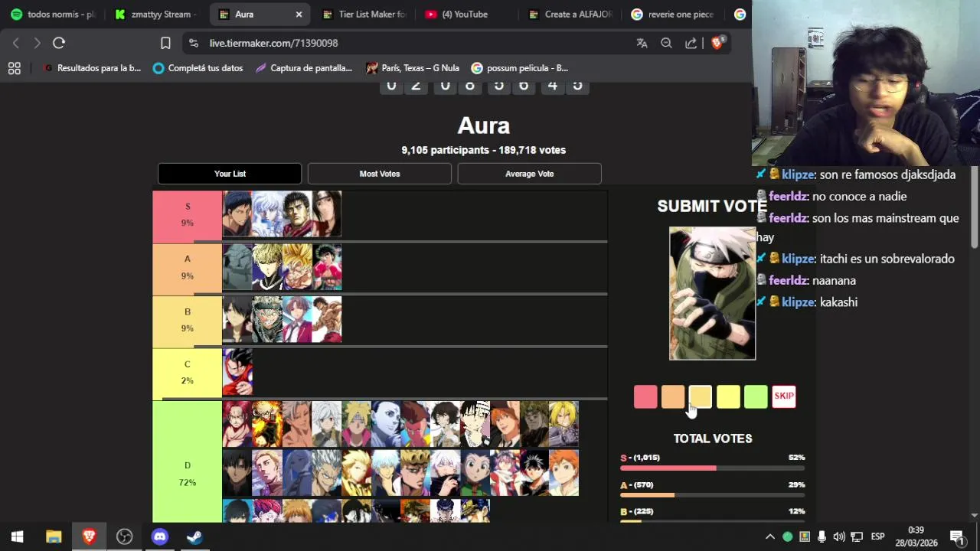Vote C with the bright yellow swatch

[728, 396]
